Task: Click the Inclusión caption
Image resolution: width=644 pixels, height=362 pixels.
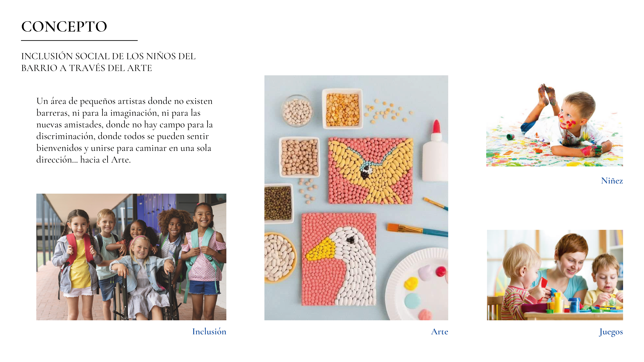Action: (x=209, y=332)
